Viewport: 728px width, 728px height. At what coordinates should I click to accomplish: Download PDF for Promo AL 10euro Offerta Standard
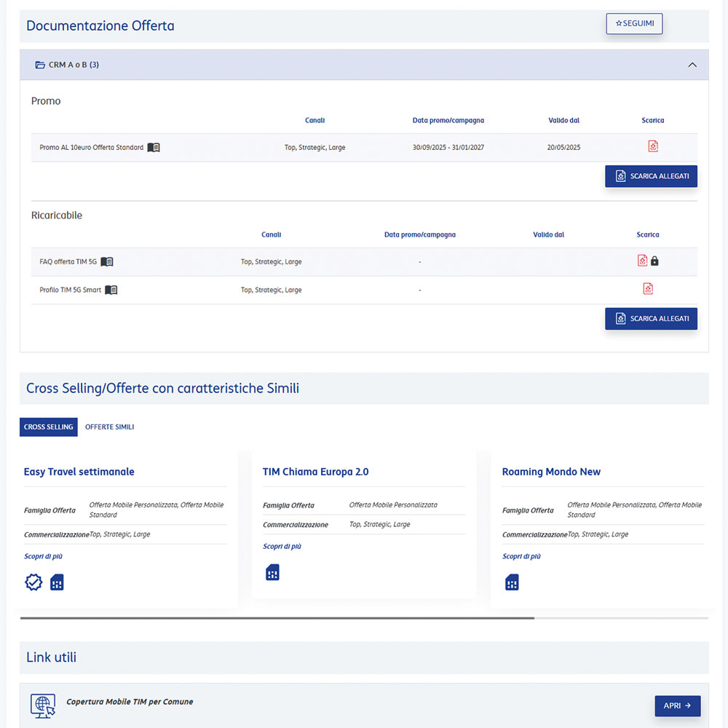point(653,146)
